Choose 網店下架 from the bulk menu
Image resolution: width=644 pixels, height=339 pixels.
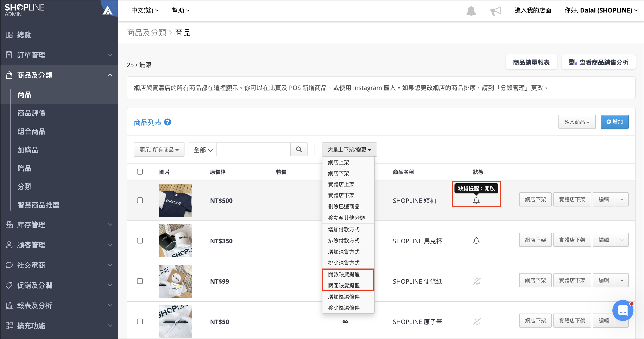(x=348, y=173)
